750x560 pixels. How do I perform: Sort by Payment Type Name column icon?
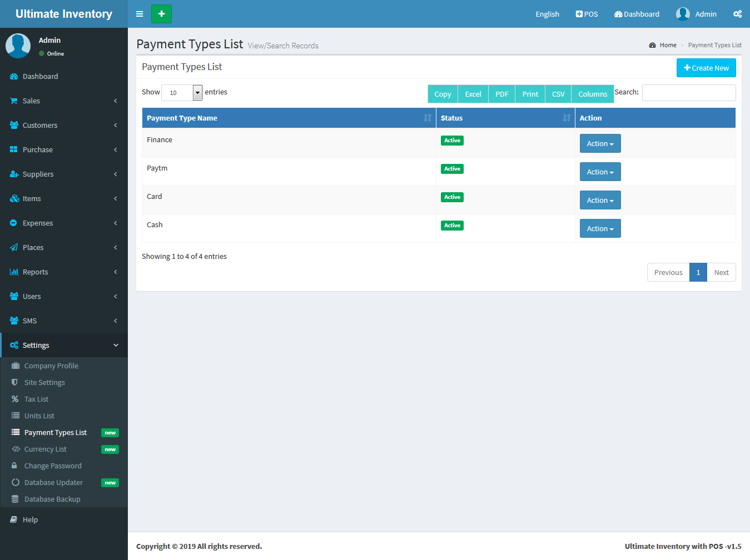click(x=427, y=118)
